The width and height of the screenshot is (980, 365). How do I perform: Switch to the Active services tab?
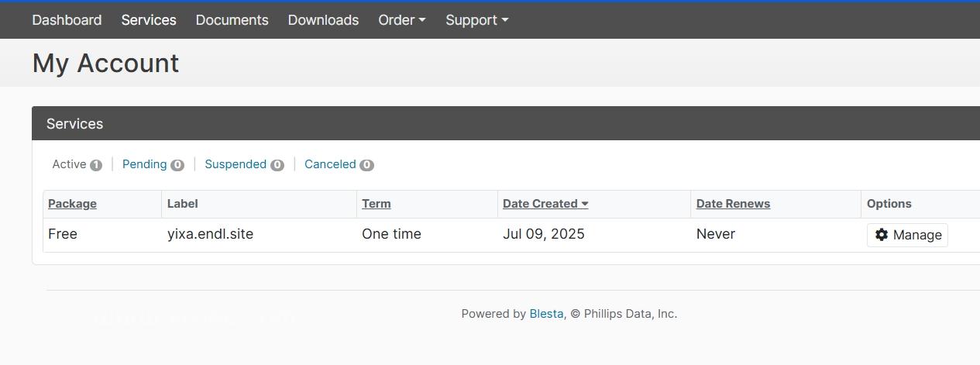coord(77,164)
